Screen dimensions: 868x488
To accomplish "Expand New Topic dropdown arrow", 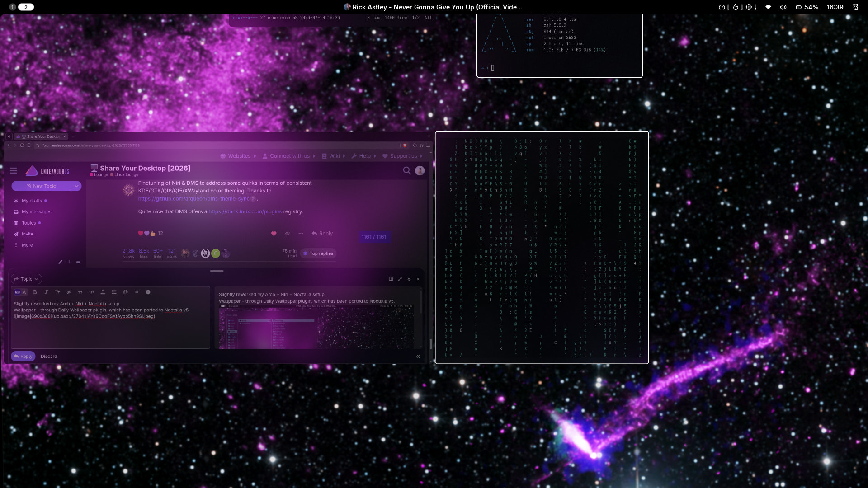I will [x=76, y=186].
